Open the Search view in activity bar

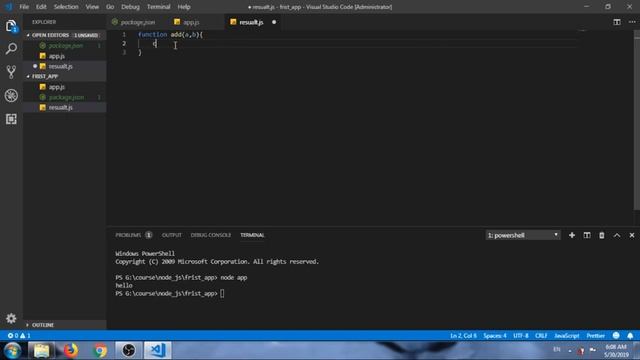point(11,49)
